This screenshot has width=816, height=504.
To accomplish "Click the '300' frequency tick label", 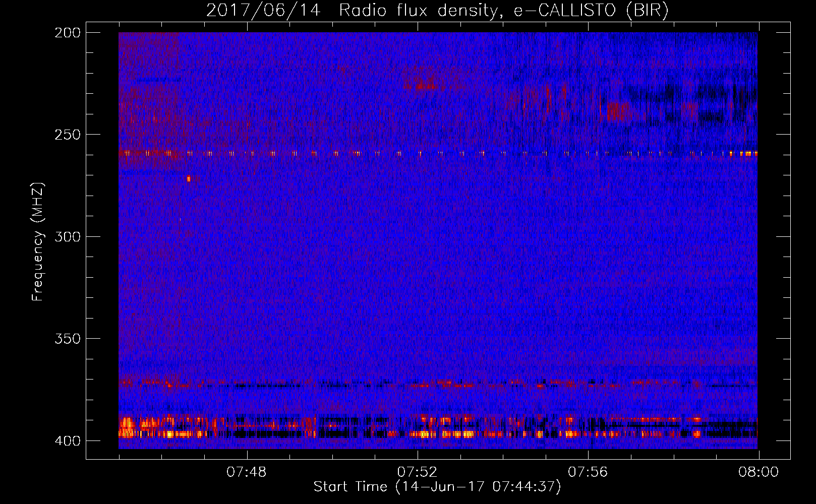I will [68, 237].
